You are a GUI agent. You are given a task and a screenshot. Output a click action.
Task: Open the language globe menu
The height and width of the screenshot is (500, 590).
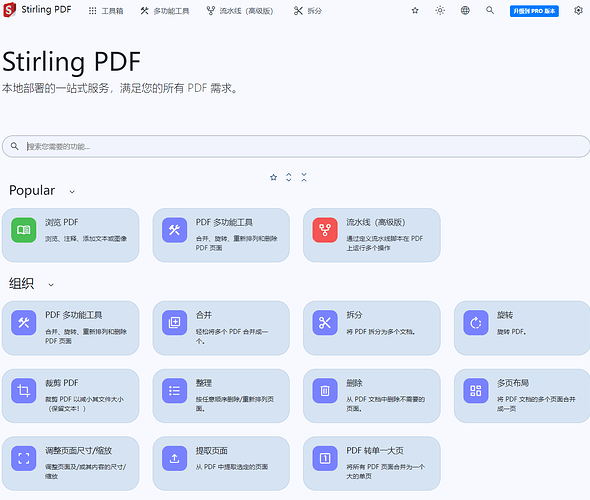tap(465, 11)
